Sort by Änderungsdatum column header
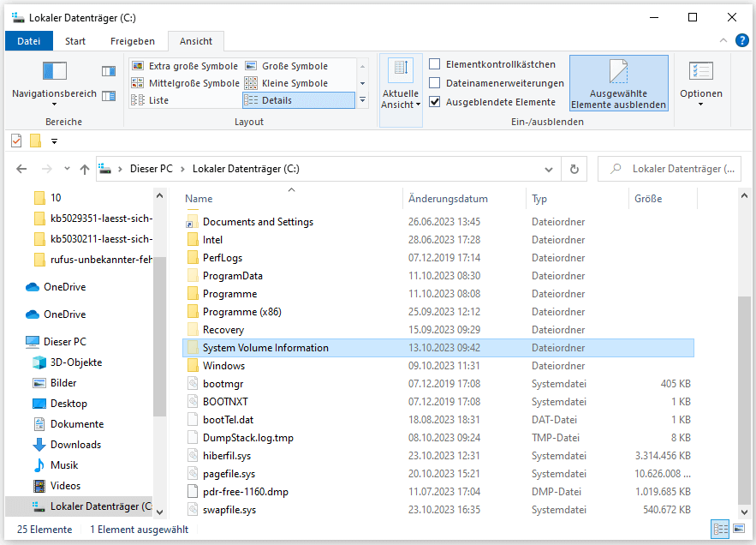The height and width of the screenshot is (545, 756). tap(448, 199)
